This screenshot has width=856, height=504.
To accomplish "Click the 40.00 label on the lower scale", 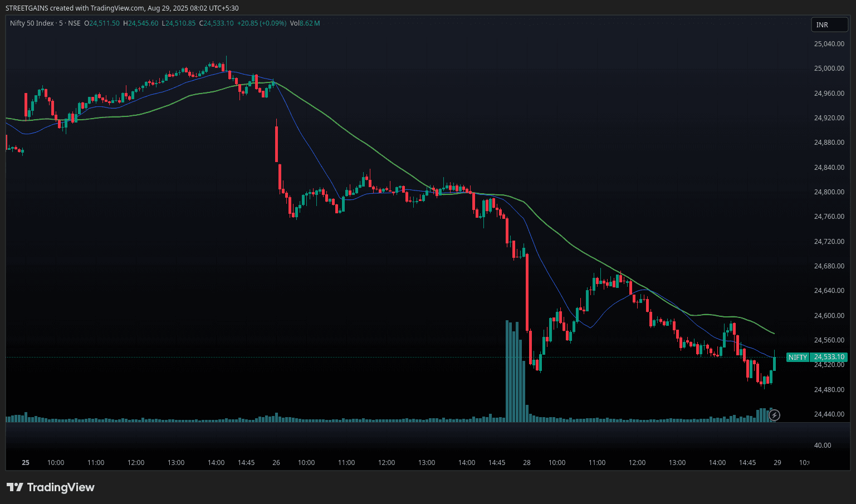I will coord(822,445).
